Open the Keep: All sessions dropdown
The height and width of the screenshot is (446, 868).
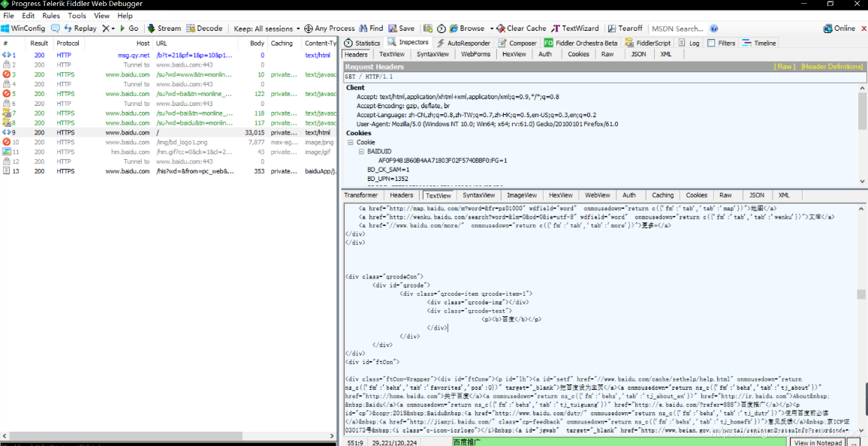(267, 29)
